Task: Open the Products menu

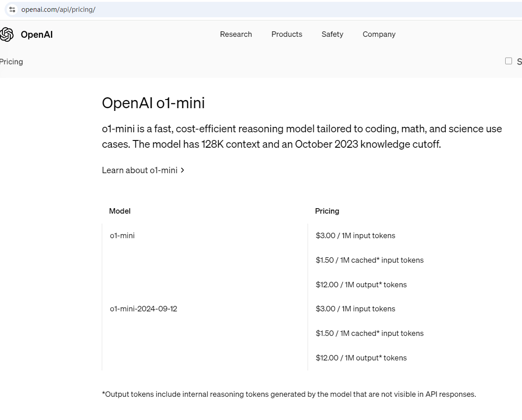Action: [287, 34]
